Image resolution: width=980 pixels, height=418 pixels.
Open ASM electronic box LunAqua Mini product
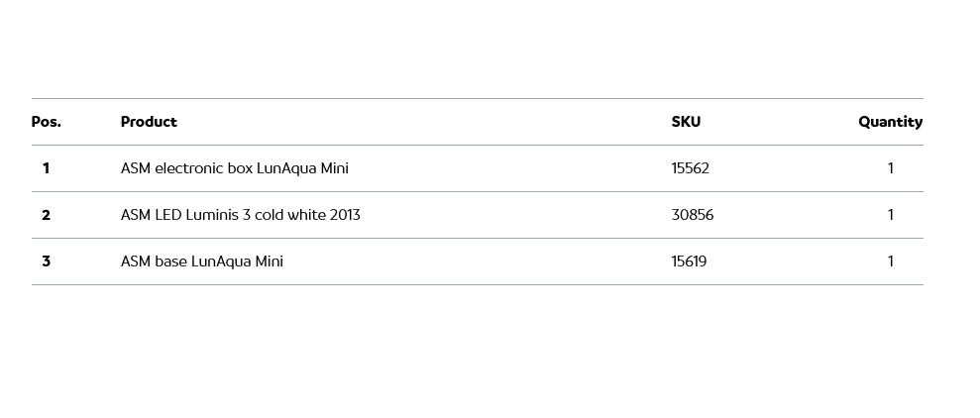(x=235, y=168)
